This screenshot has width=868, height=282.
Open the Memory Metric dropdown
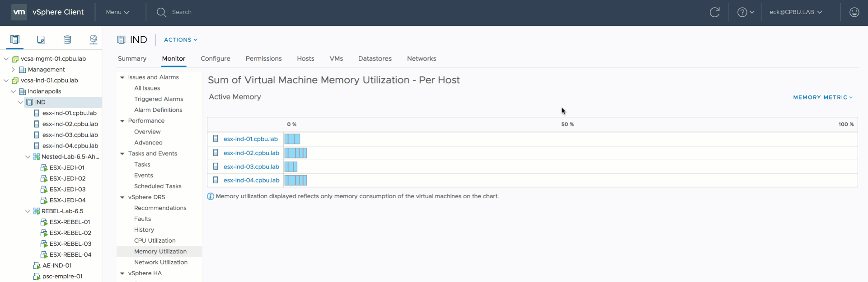pos(822,97)
